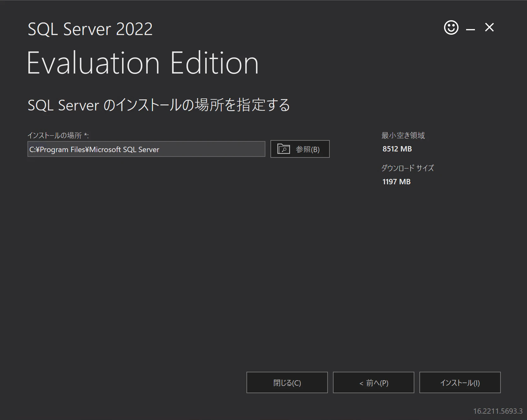Click the version number 16.2211.5693.3
The width and height of the screenshot is (527, 420).
(x=498, y=411)
